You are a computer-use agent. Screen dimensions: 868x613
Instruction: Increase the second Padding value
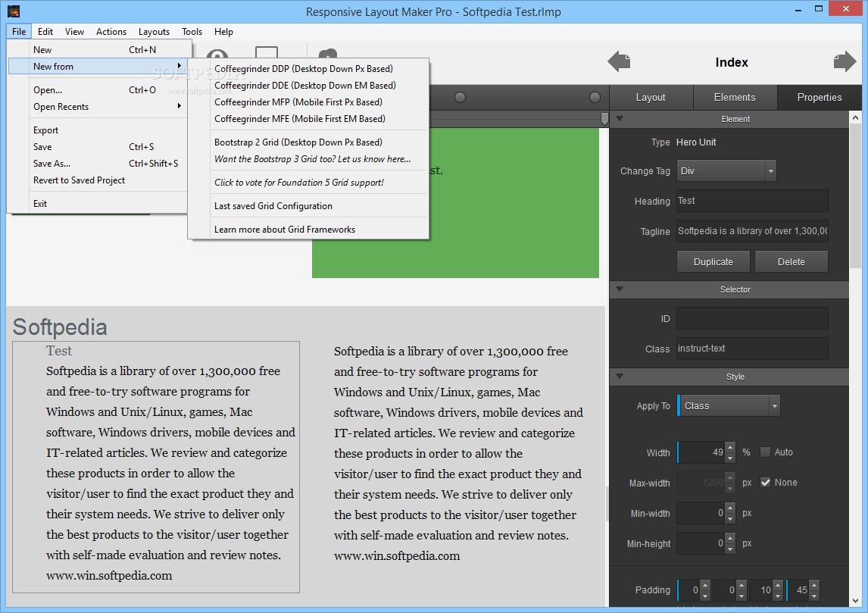point(742,585)
